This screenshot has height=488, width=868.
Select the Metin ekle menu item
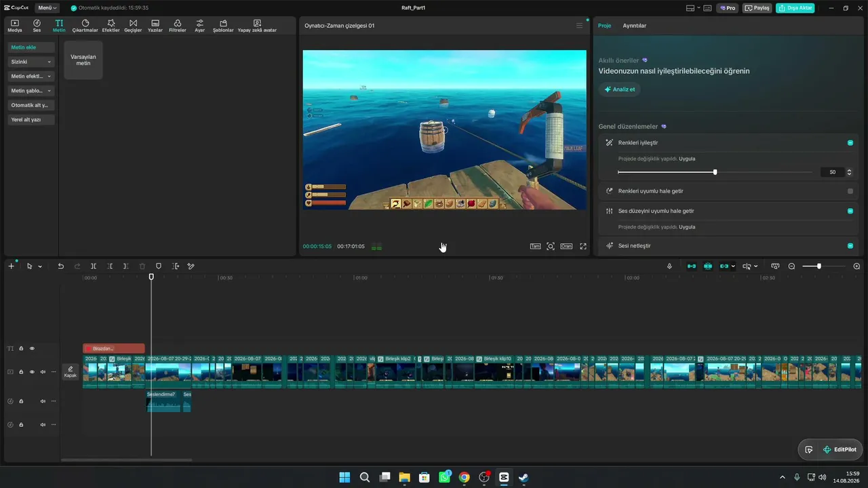click(x=31, y=47)
